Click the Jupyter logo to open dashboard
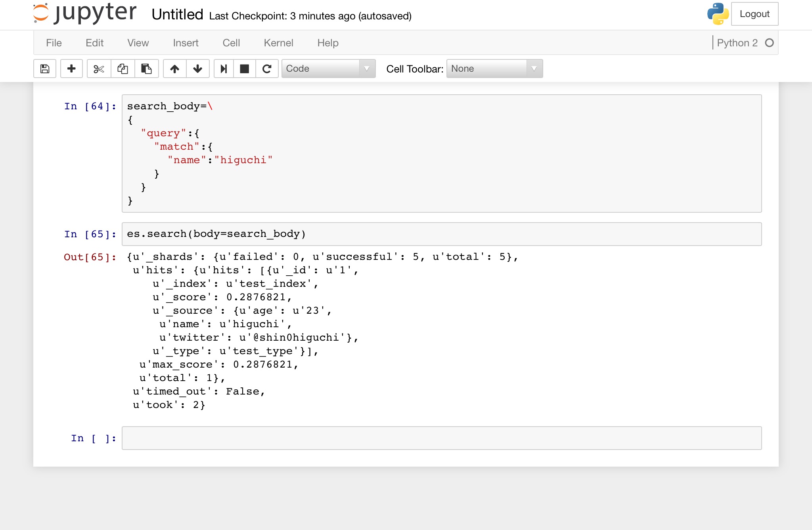Screen dimensions: 812x530 [84, 13]
